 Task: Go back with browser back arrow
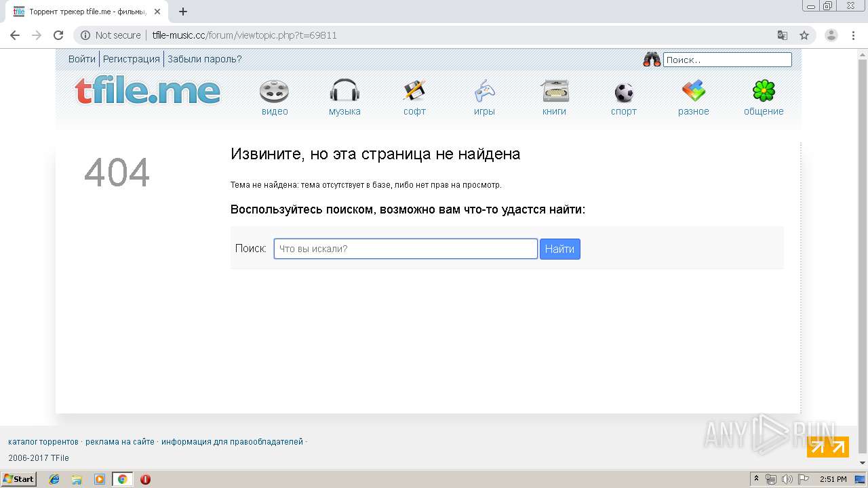[15, 35]
